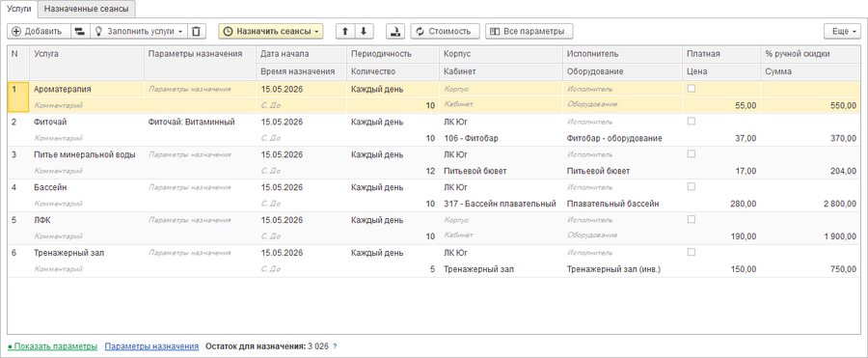The width and height of the screenshot is (868, 358).
Task: Move the row up with the up arrow
Action: coord(345,32)
